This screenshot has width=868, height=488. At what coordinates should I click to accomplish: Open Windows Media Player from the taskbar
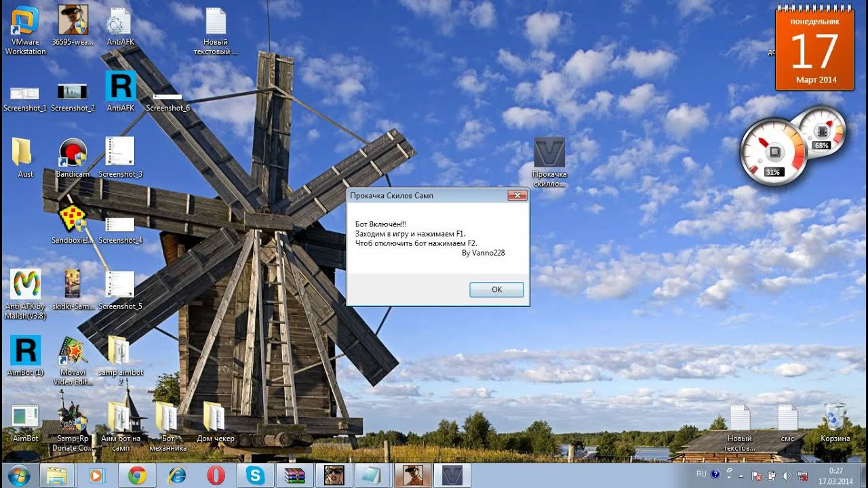coord(96,475)
